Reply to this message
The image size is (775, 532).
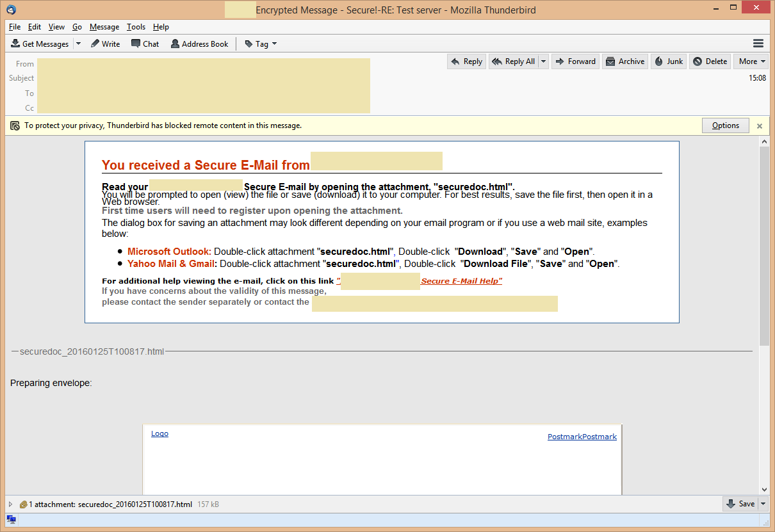click(x=466, y=61)
